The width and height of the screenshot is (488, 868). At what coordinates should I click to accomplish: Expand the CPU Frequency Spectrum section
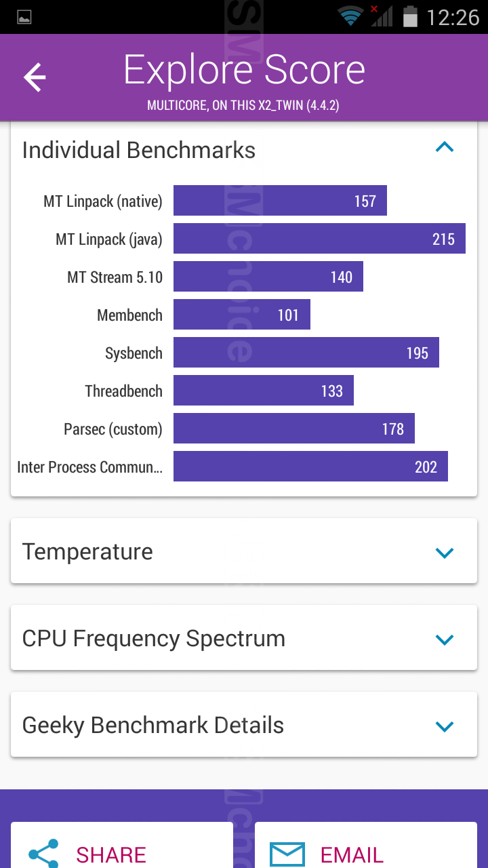coord(445,639)
